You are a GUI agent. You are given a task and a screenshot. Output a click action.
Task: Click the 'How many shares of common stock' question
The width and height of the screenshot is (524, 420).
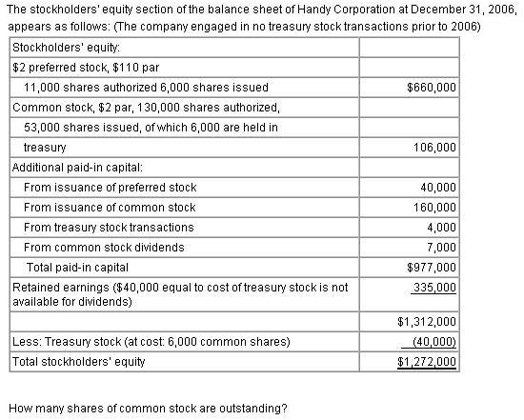148,409
